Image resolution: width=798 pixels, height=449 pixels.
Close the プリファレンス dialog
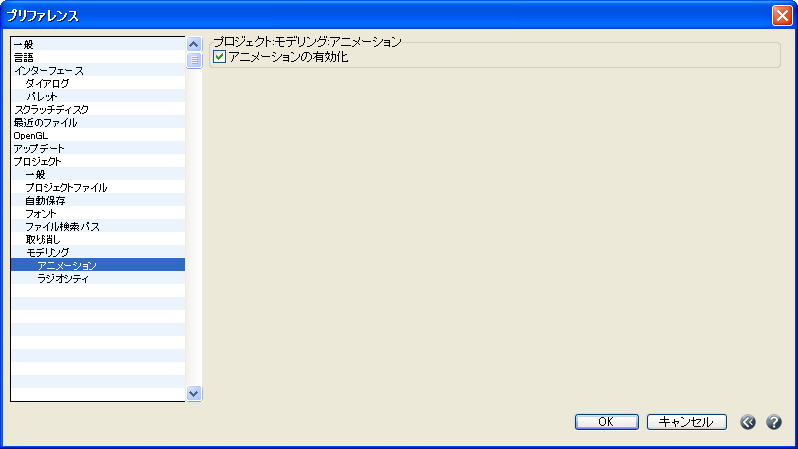pyautogui.click(x=782, y=15)
